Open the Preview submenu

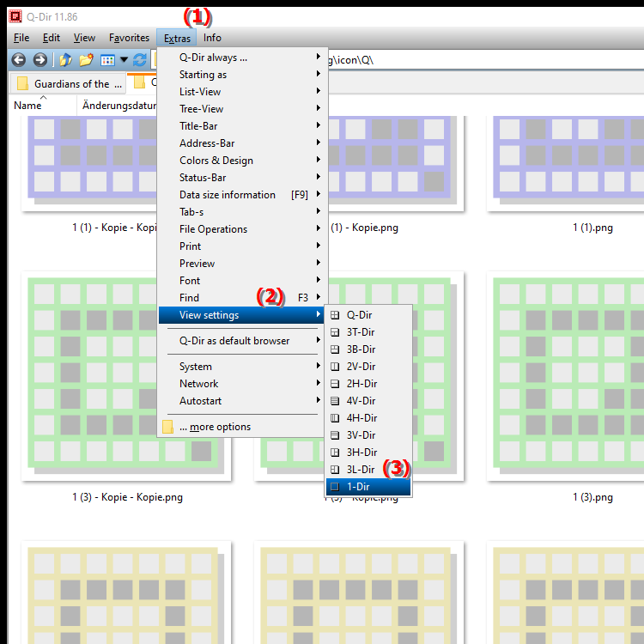pos(242,264)
